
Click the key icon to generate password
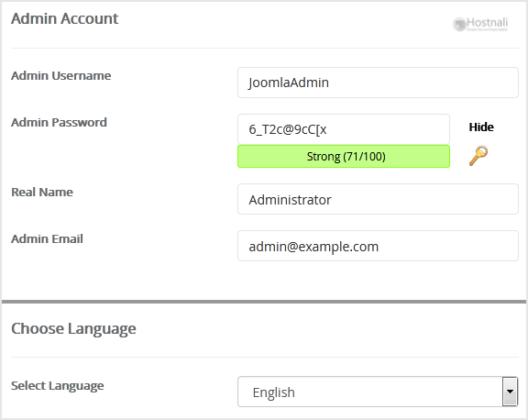tap(478, 156)
